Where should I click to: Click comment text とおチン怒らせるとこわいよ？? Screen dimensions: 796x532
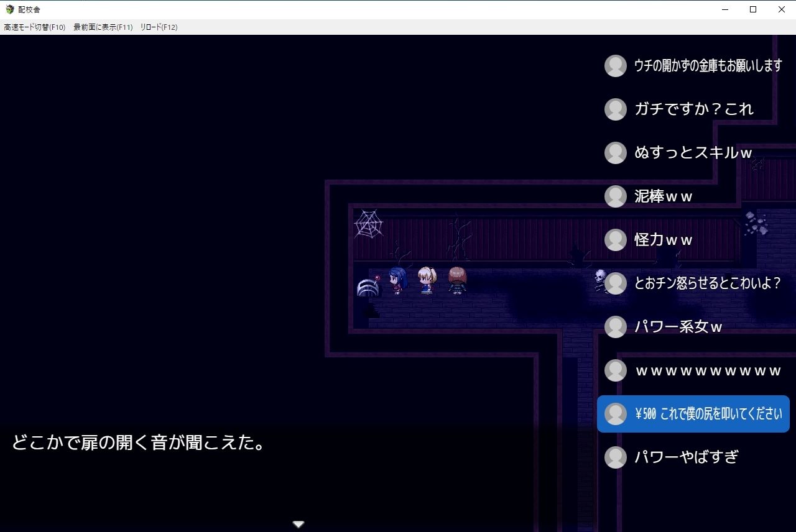[708, 283]
